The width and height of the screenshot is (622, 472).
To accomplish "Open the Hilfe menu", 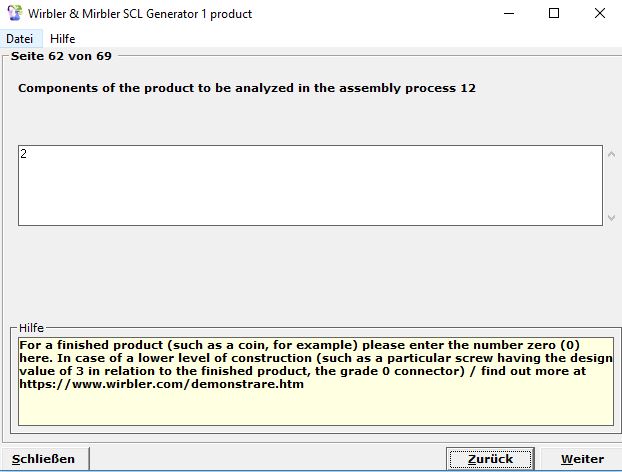I will coord(63,39).
